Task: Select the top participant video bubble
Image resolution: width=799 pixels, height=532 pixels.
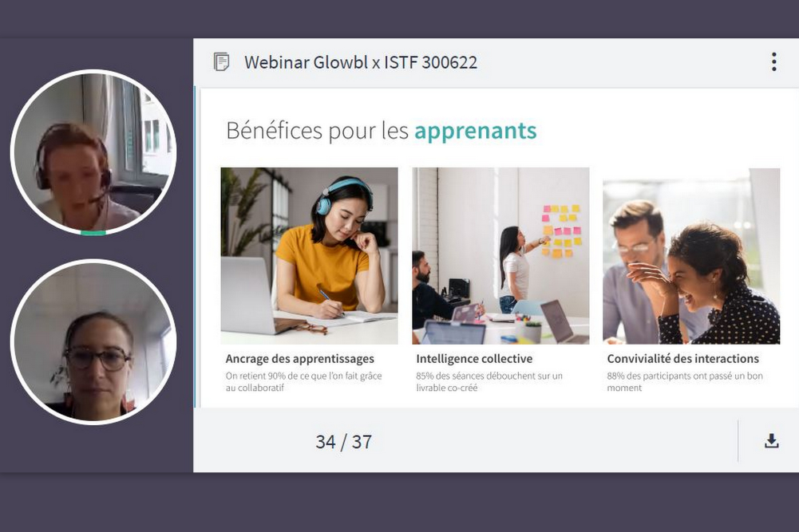Action: (93, 152)
